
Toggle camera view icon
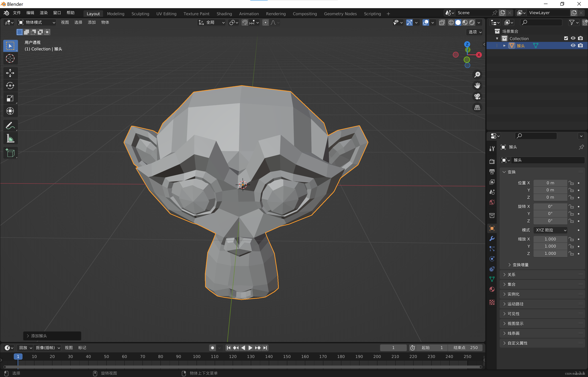point(477,96)
